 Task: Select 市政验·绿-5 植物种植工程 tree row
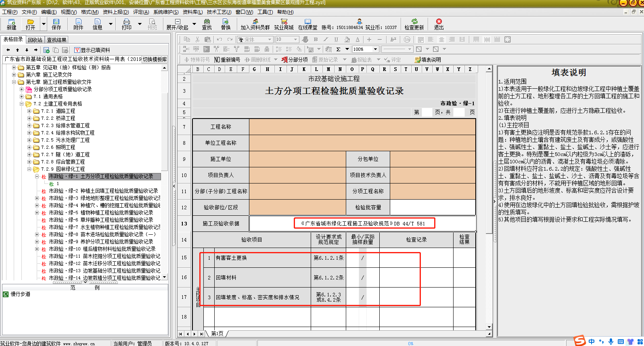101,213
